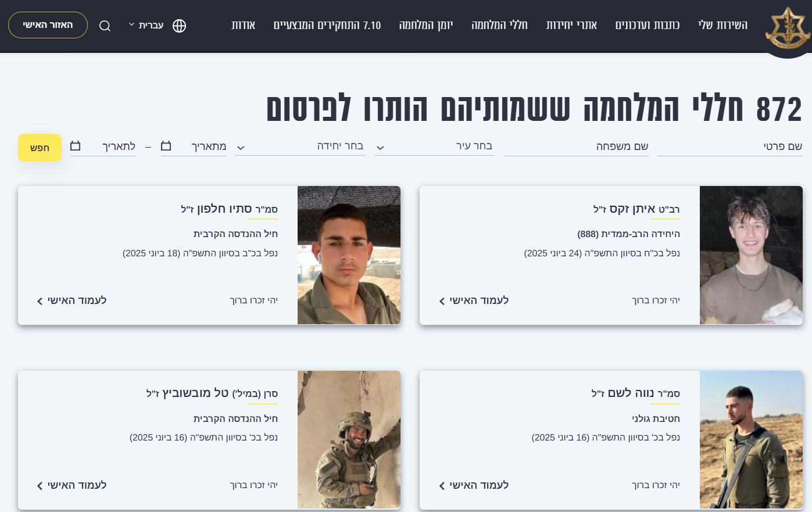This screenshot has height=512, width=812.
Task: Select the אתרי יחידות menu item
Action: (x=571, y=25)
